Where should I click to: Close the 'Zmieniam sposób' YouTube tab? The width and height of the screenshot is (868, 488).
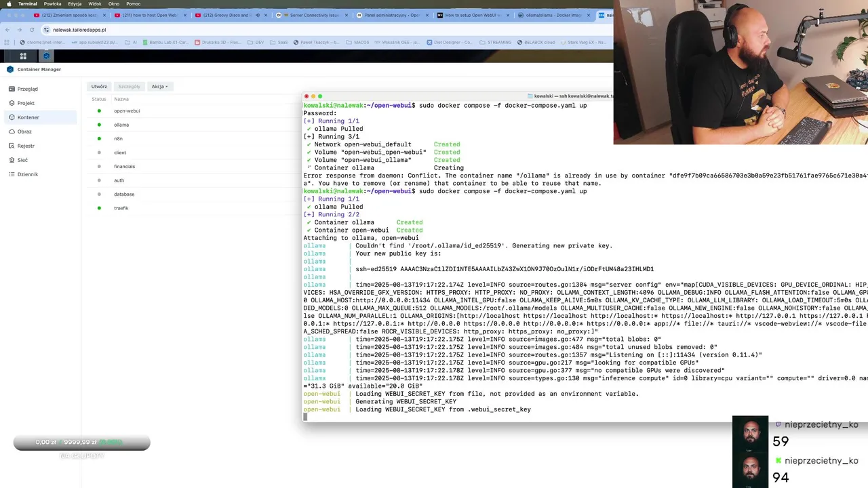pyautogui.click(x=104, y=15)
